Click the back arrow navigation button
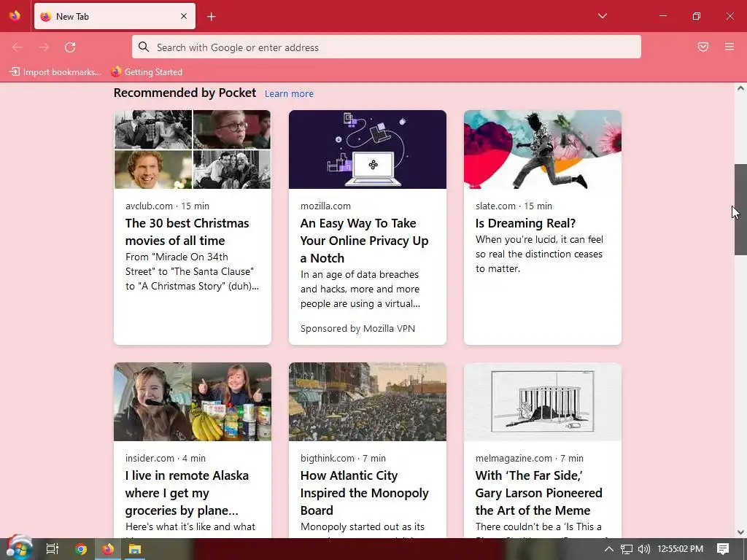The image size is (747, 560). (18, 47)
